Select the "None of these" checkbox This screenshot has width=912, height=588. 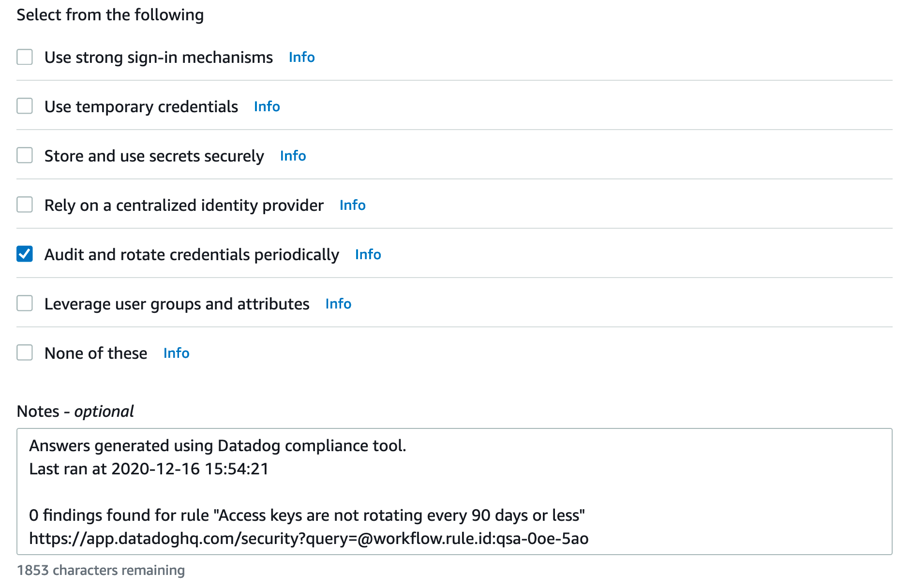click(24, 353)
